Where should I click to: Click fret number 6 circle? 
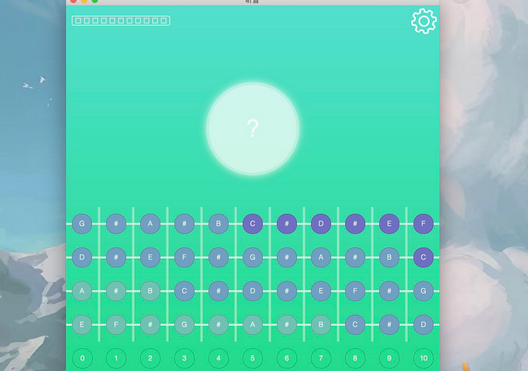pyautogui.click(x=287, y=358)
